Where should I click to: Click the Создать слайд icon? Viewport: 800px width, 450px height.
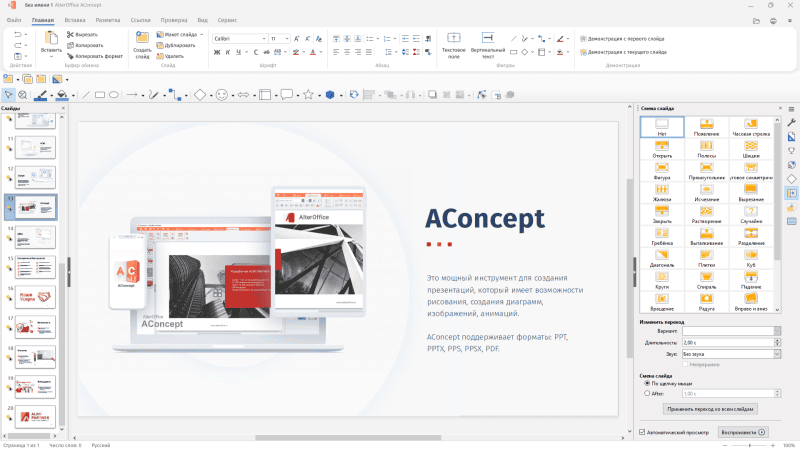click(142, 37)
